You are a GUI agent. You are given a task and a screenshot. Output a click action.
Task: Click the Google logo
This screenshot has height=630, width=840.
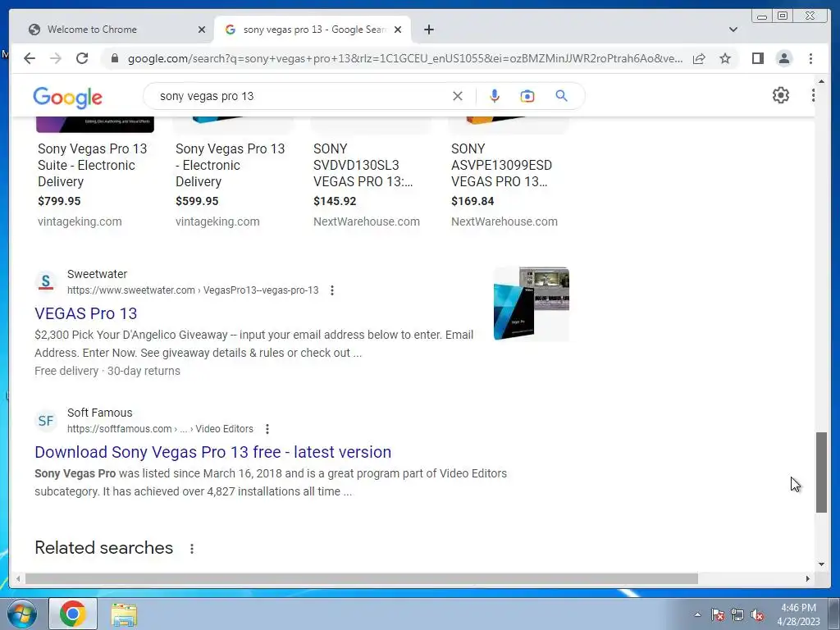[x=67, y=98]
